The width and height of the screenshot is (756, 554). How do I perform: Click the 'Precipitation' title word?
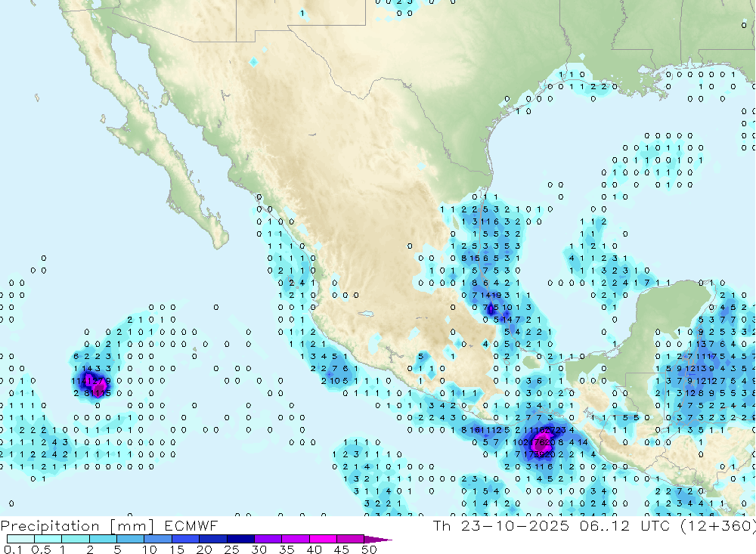click(x=50, y=526)
